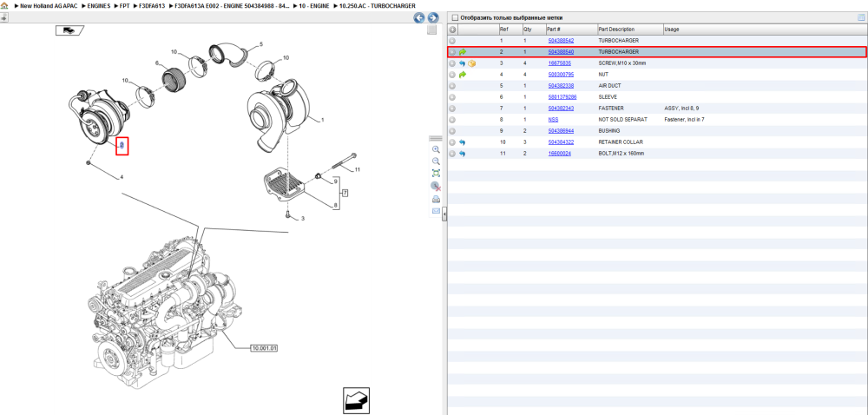
Task: Click the blue arrow icon in BOLT row
Action: tap(463, 154)
